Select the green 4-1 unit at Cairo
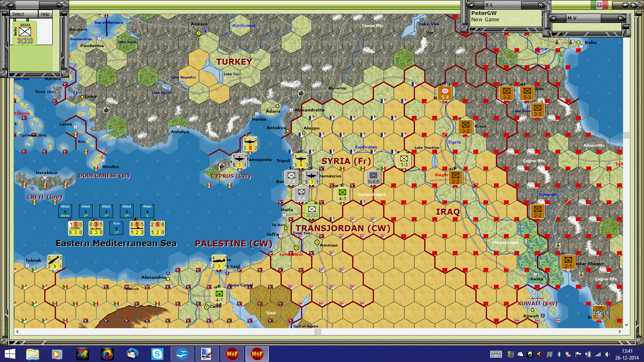 point(219,296)
